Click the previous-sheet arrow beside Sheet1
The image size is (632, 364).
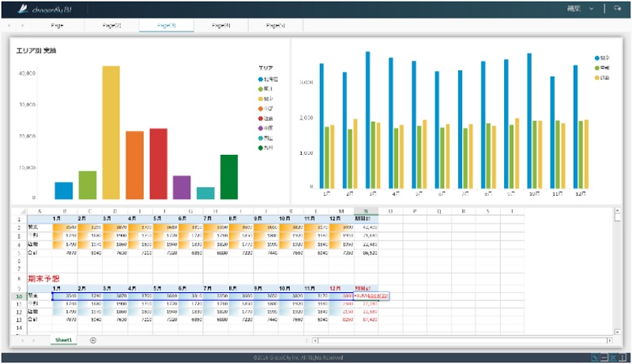tap(22, 340)
